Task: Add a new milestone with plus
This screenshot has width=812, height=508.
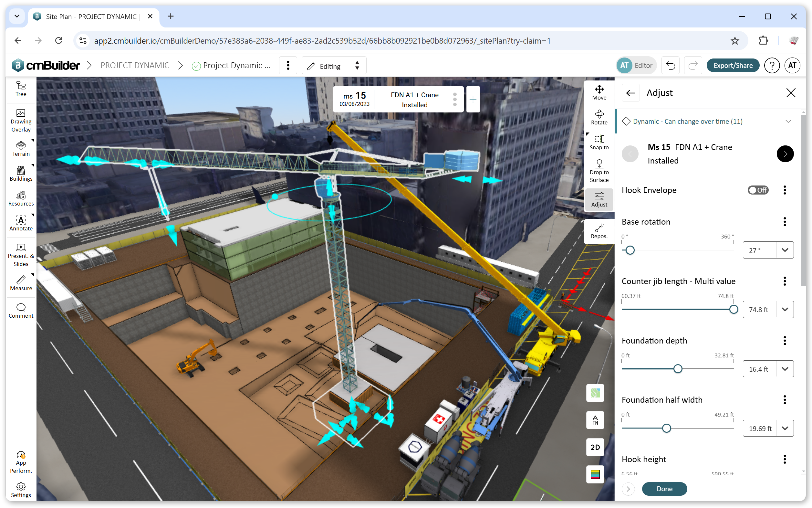Action: point(473,100)
